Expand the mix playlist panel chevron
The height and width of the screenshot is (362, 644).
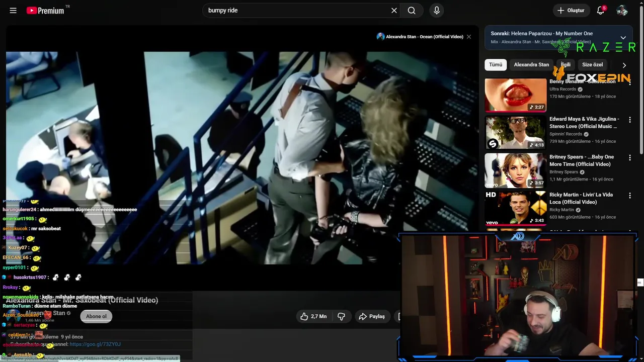click(x=623, y=38)
